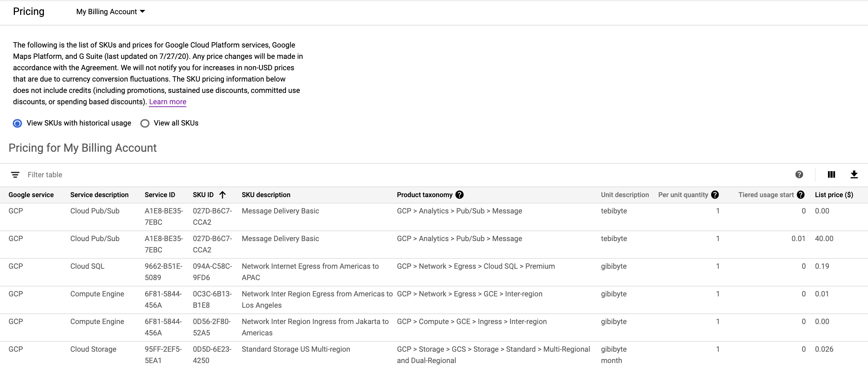Select View all SKUs option

coord(145,123)
